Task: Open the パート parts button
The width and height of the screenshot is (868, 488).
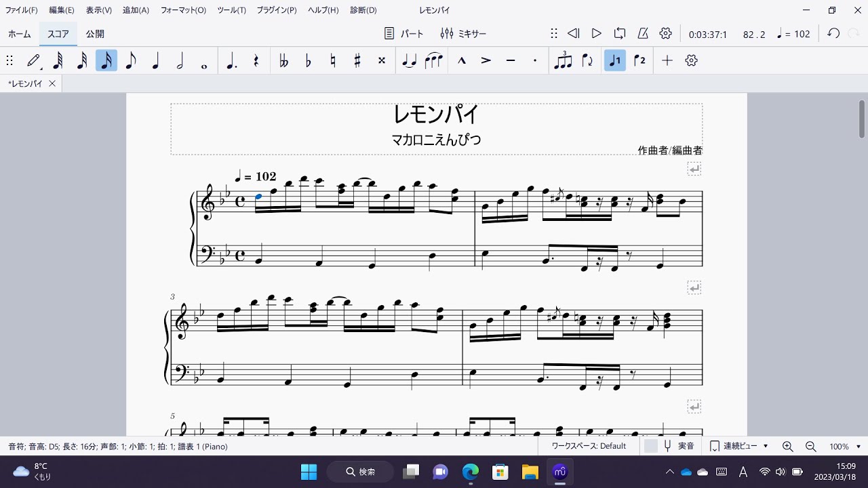Action: pos(403,33)
